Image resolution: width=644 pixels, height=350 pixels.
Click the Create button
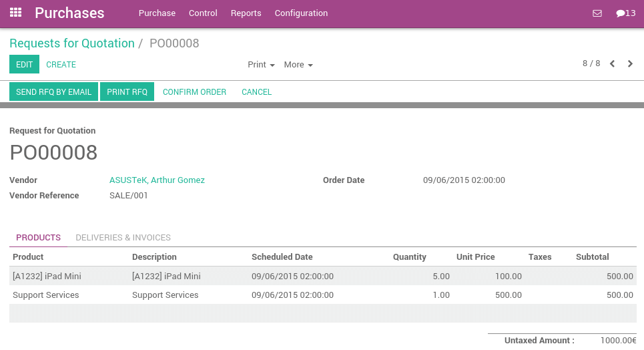(61, 65)
